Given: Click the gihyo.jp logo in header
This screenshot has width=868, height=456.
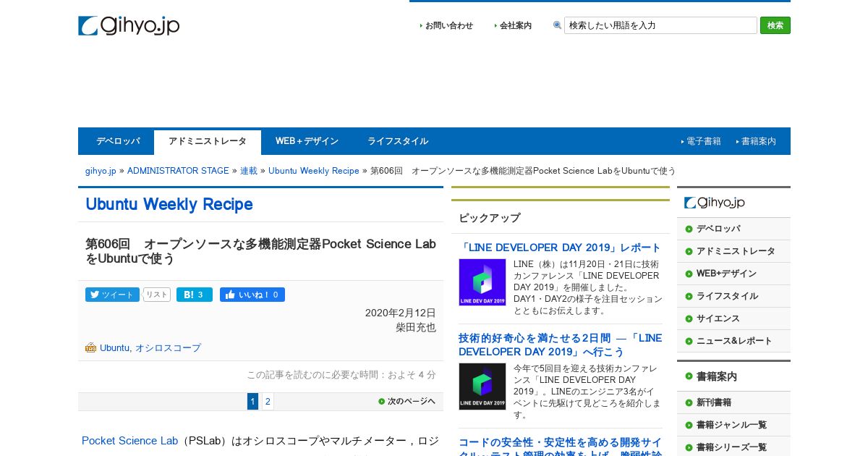Looking at the screenshot, I should click(129, 25).
